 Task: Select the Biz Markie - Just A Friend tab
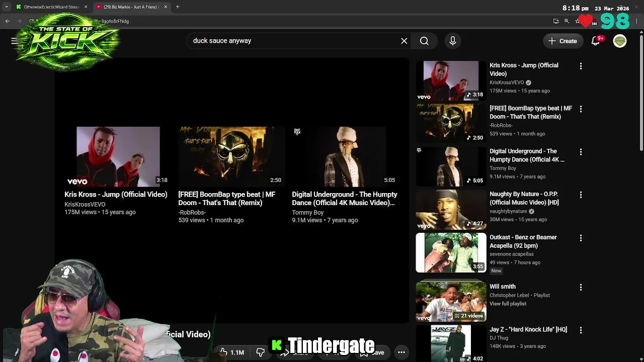132,7
